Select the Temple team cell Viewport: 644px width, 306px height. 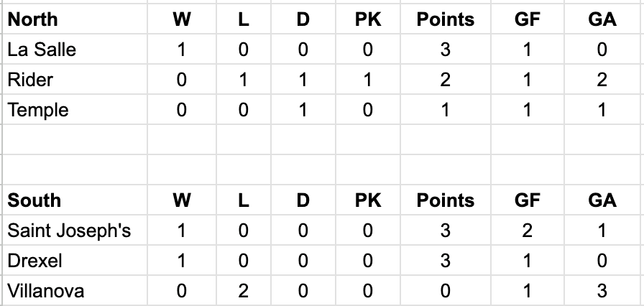(x=74, y=109)
